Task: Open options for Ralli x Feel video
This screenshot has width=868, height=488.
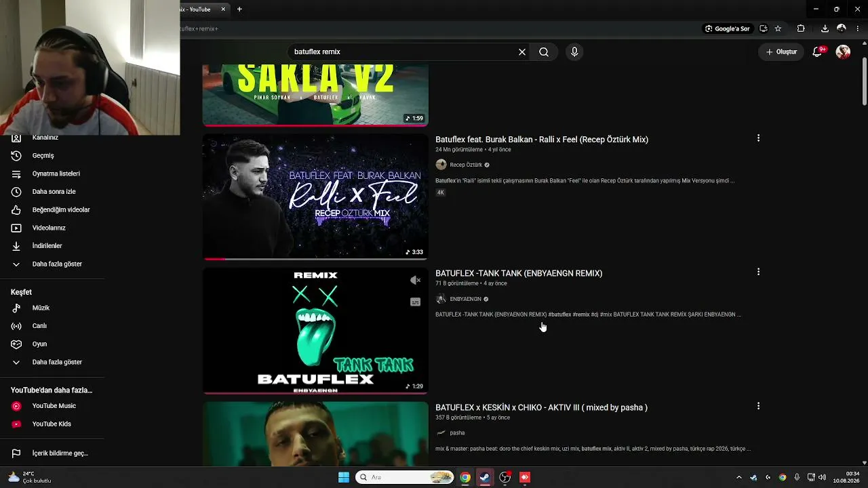Action: click(758, 138)
